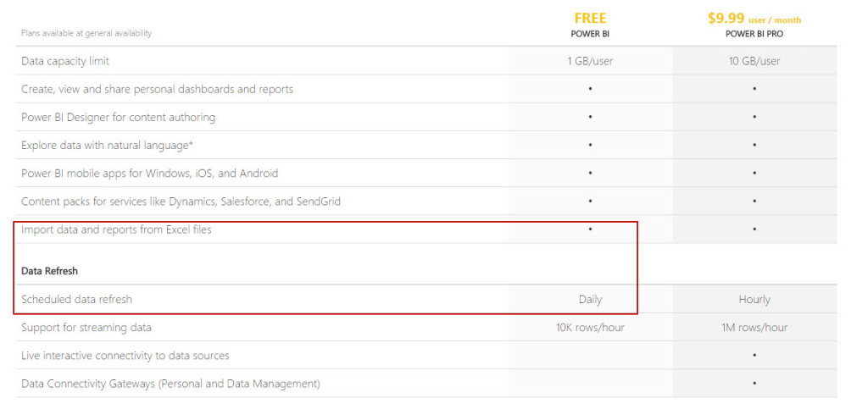Click the '10 GB/user' cell
Viewport: 868px width, 409px height.
click(754, 61)
